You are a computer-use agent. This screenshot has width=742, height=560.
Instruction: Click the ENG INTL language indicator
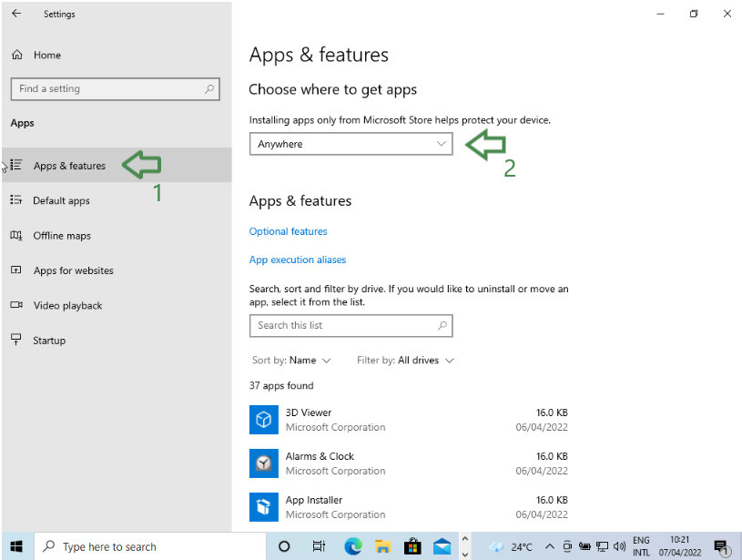click(641, 546)
